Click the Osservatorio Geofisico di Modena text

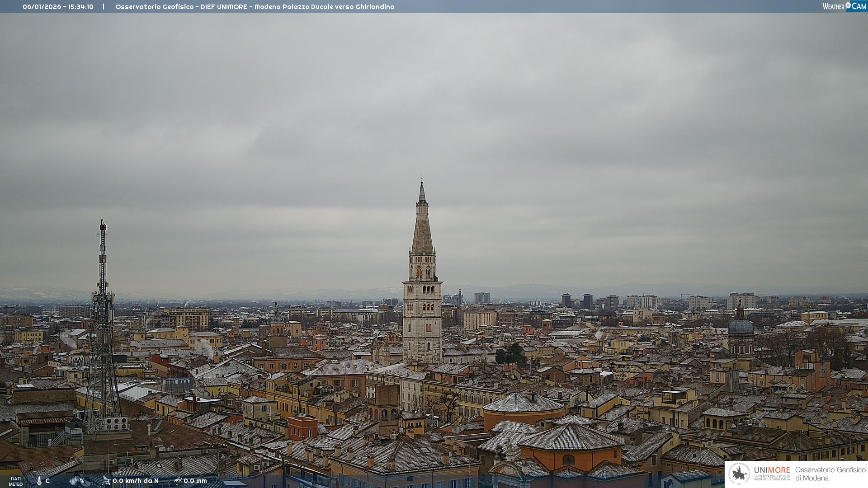pos(830,474)
